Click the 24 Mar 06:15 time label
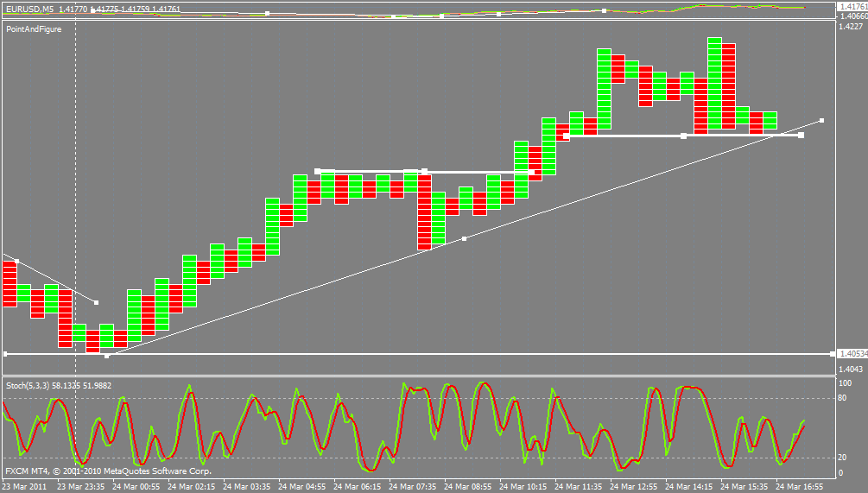The image size is (868, 493). pos(358,487)
